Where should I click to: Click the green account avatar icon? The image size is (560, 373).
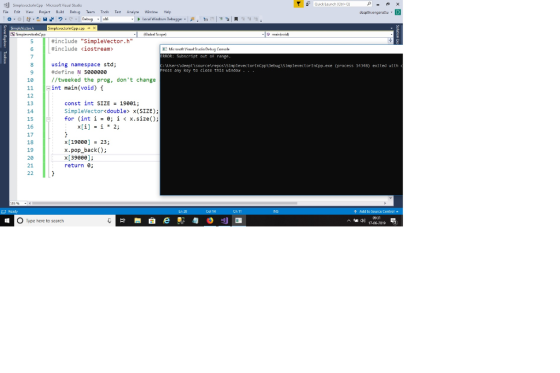pos(398,12)
